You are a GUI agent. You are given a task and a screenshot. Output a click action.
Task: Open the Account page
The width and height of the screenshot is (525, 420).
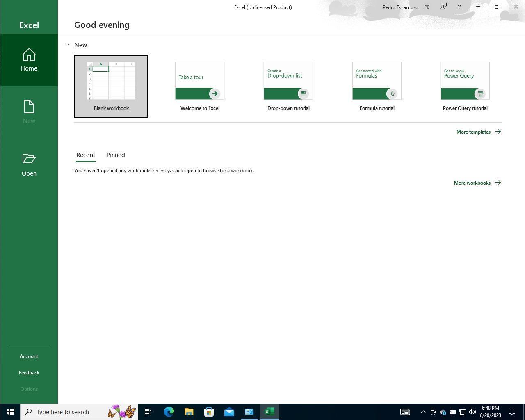point(29,356)
